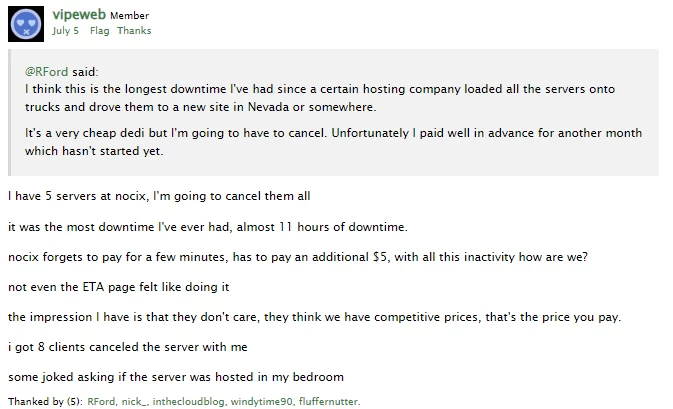Give Thanks to this post
673x409 pixels.
tap(134, 31)
